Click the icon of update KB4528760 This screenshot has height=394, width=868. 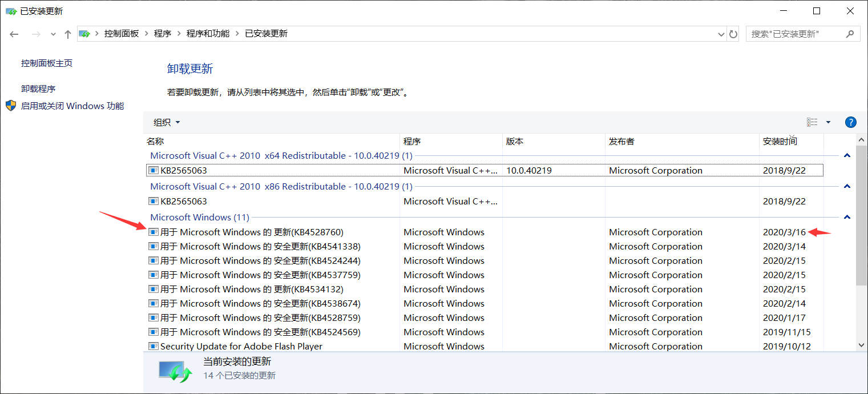click(153, 232)
